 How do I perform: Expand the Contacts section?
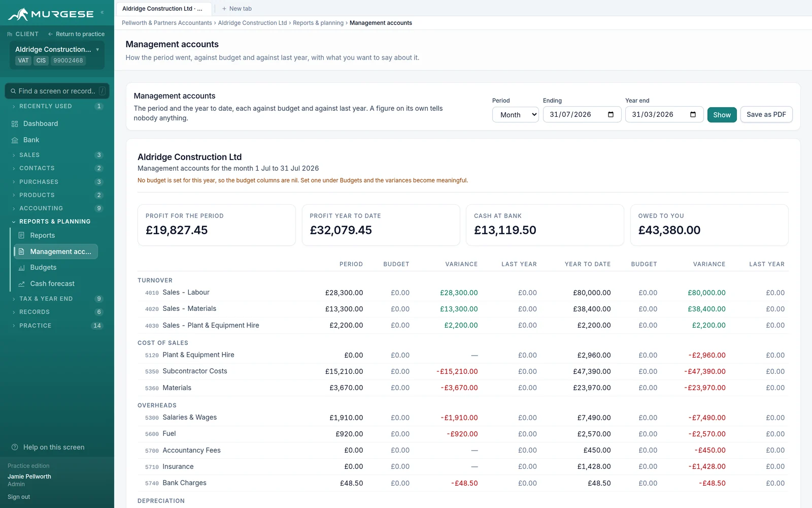57,168
